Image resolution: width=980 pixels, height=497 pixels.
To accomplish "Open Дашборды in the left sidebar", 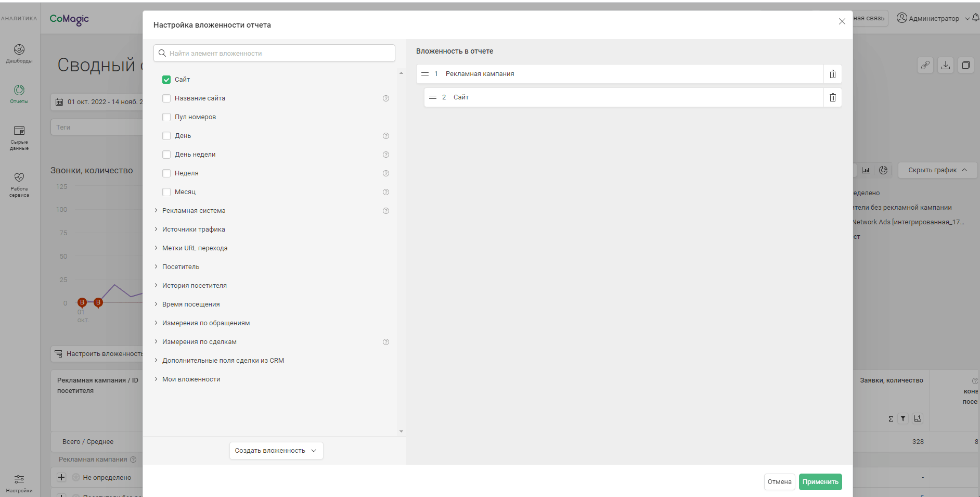I will (19, 53).
